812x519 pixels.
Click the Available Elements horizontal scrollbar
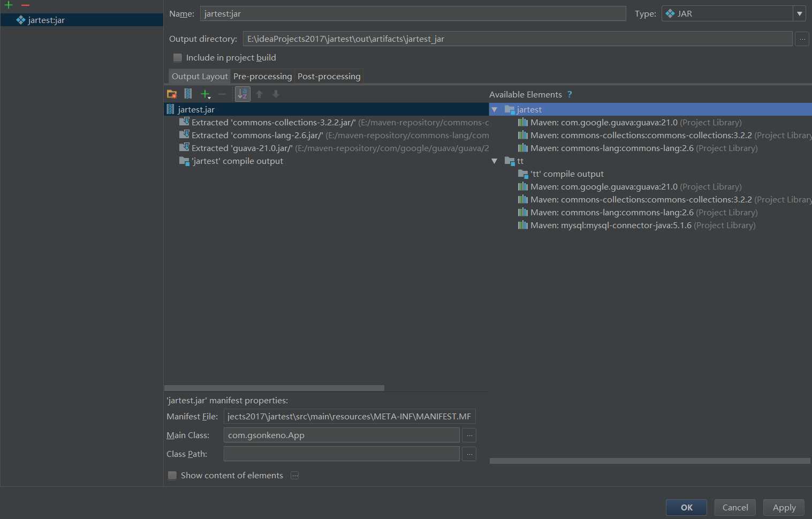tap(650, 461)
